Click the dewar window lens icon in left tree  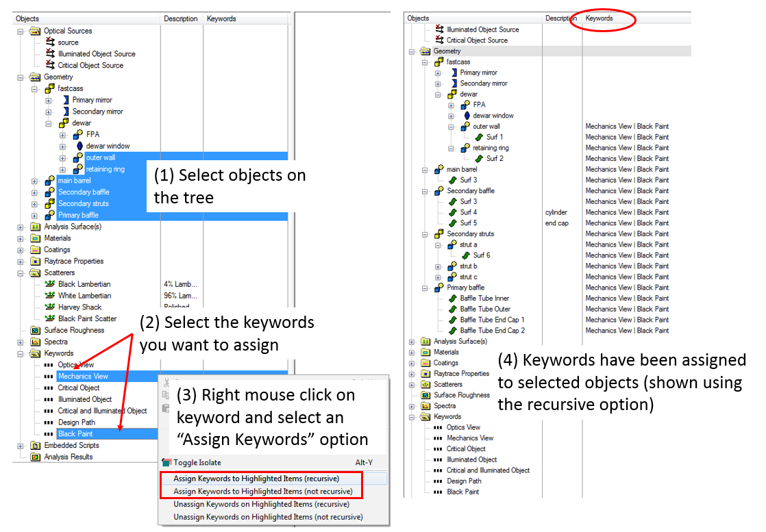[79, 146]
